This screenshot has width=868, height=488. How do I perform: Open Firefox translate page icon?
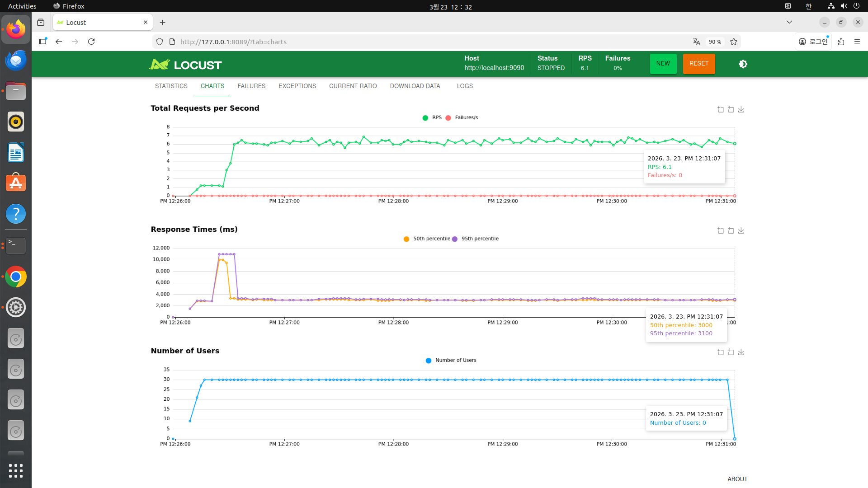coord(697,42)
